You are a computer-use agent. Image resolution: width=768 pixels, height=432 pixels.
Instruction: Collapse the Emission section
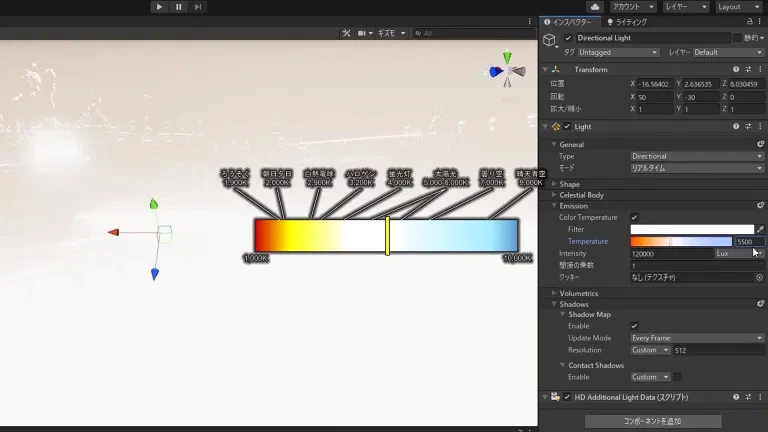tap(554, 206)
